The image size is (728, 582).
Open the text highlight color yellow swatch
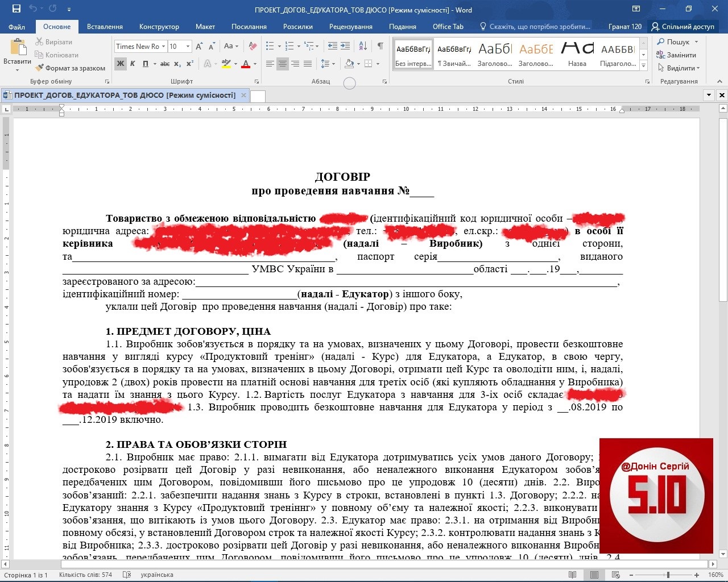(226, 64)
